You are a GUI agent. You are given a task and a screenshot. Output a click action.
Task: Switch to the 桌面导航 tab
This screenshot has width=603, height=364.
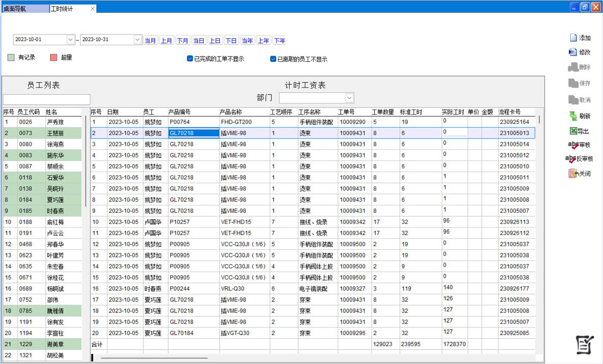pos(24,9)
